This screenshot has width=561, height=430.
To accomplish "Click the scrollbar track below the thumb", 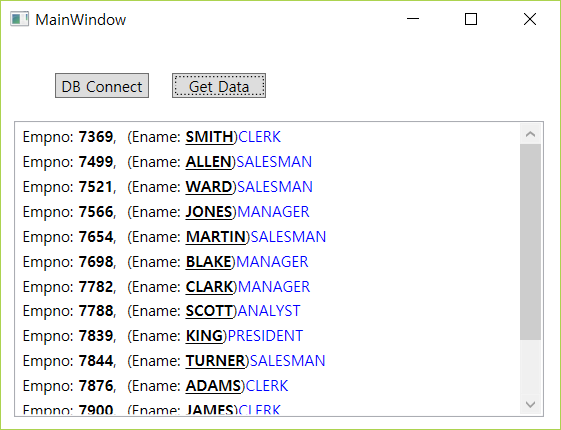I will pos(531,367).
